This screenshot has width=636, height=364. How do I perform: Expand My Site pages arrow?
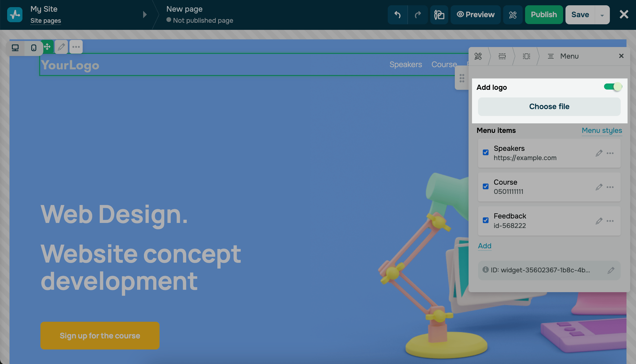144,15
